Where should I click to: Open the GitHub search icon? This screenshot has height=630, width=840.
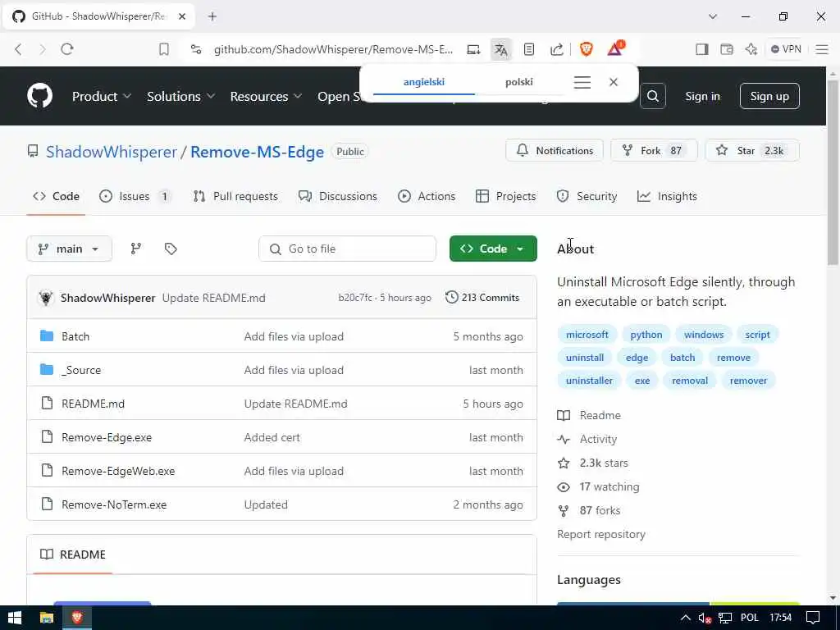coord(652,96)
